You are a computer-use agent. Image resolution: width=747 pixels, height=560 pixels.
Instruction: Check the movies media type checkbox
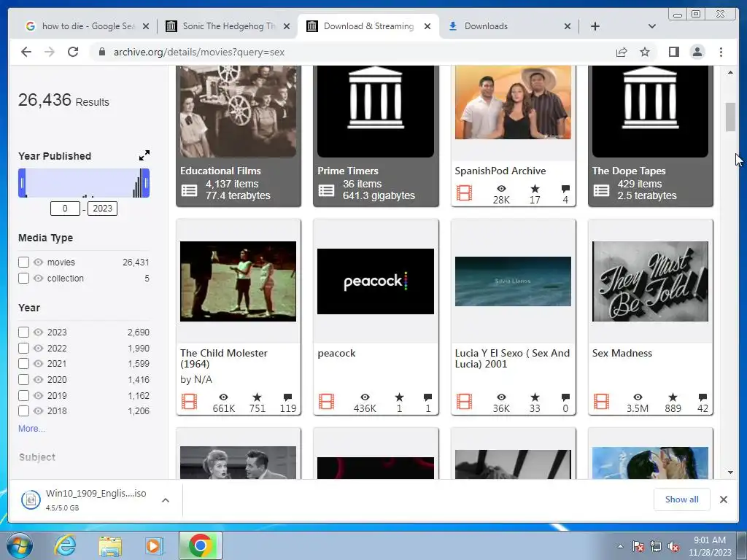(x=23, y=262)
